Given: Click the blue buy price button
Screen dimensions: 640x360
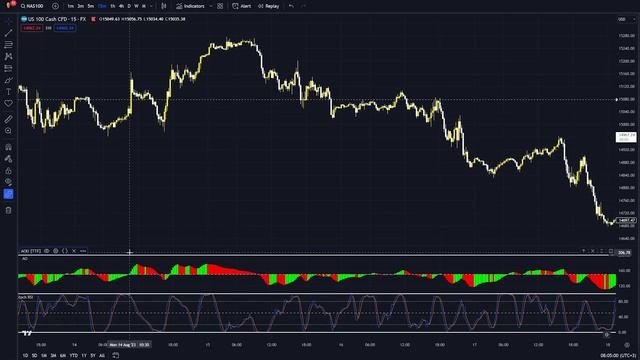Looking at the screenshot, I should pos(65,28).
